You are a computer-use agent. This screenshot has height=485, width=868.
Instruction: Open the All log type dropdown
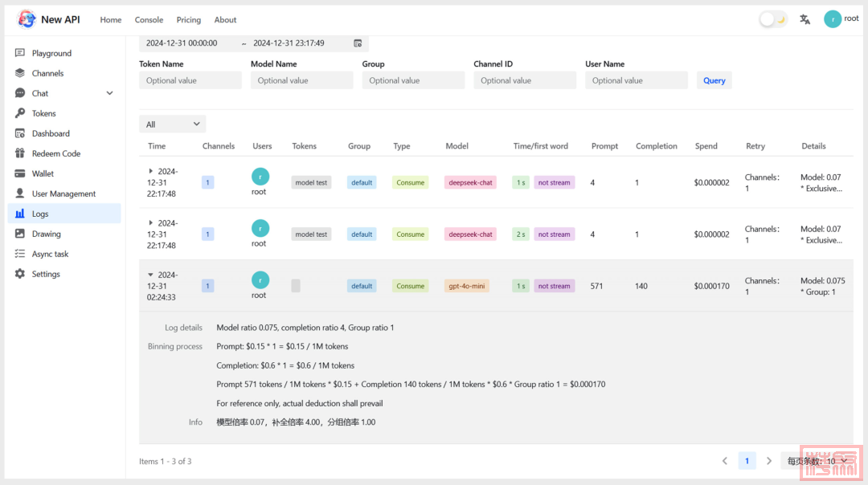(x=172, y=124)
